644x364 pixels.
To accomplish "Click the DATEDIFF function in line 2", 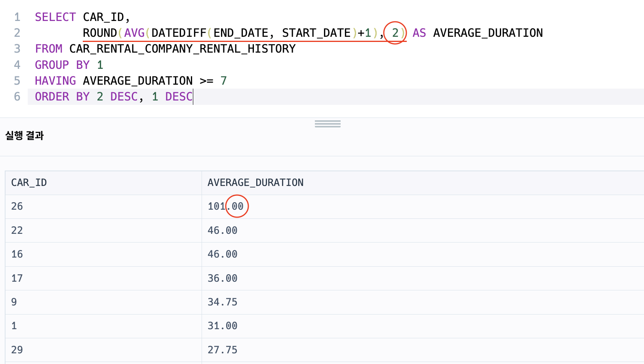I will click(x=179, y=33).
